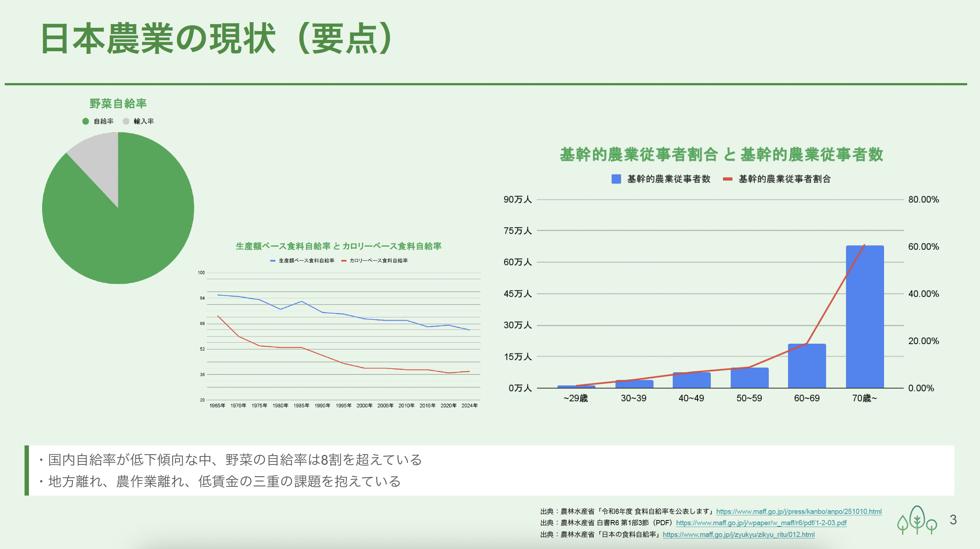Open the kanbo/anpo/251010.html source link
Image resolution: width=980 pixels, height=549 pixels.
(x=798, y=512)
